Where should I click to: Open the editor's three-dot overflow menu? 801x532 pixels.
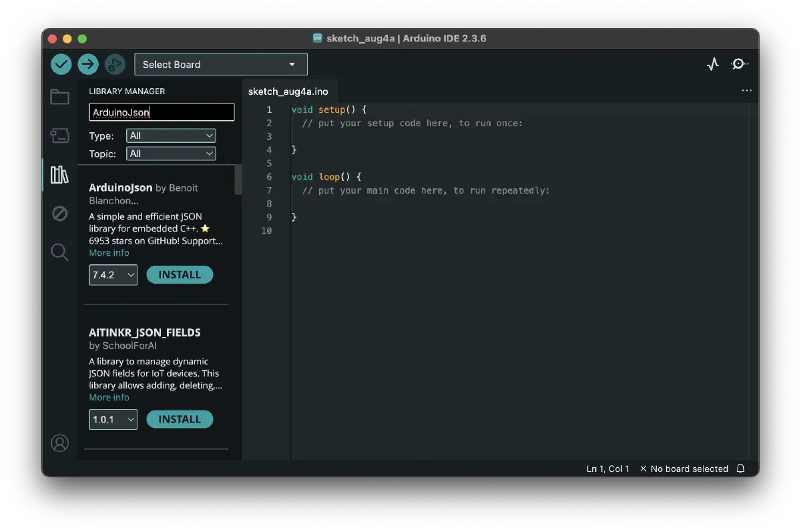tap(746, 90)
